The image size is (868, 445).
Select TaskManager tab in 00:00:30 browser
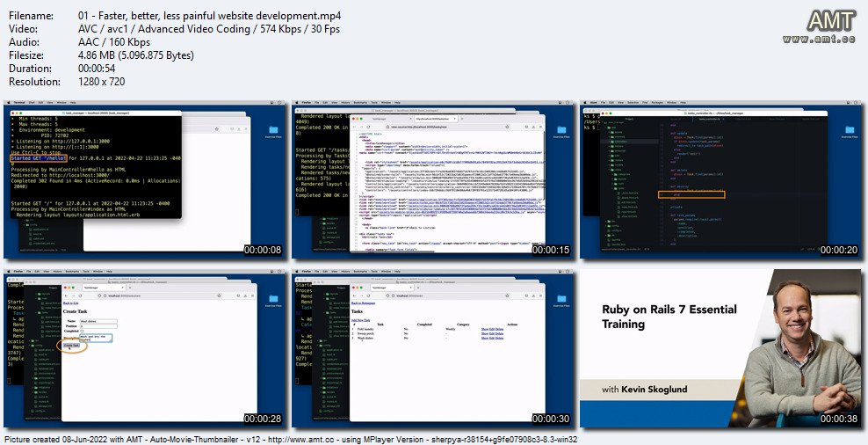tap(393, 288)
